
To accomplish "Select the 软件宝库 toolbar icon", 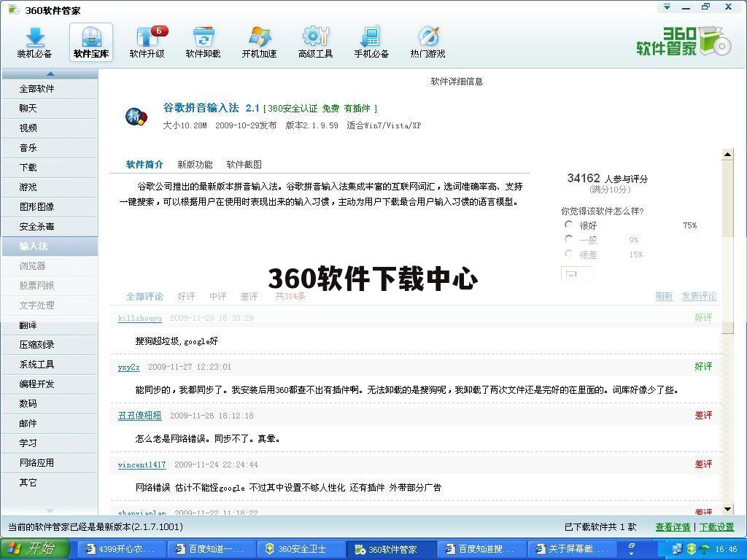I will (91, 43).
